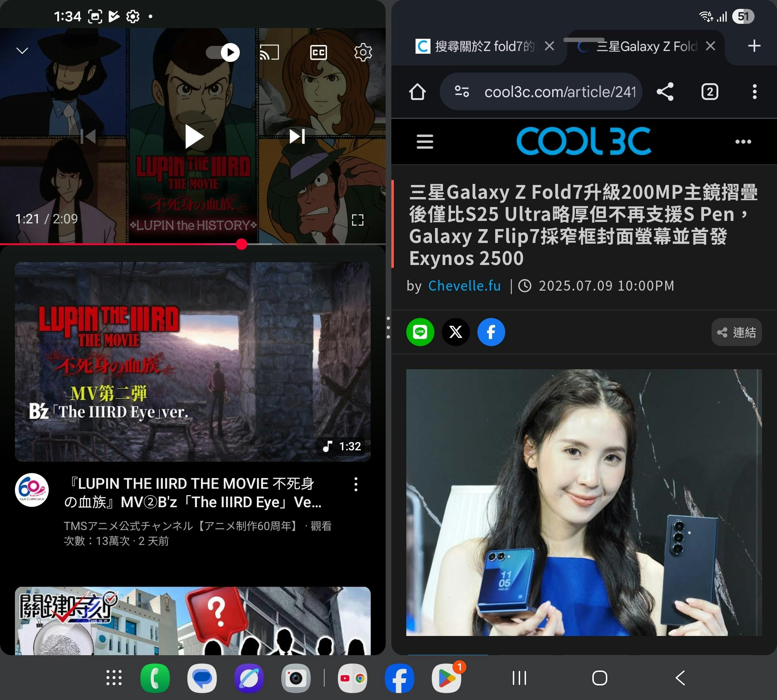Viewport: 777px width, 700px height.
Task: Open the 關鍵時刻 video thumbnail
Action: tap(193, 620)
